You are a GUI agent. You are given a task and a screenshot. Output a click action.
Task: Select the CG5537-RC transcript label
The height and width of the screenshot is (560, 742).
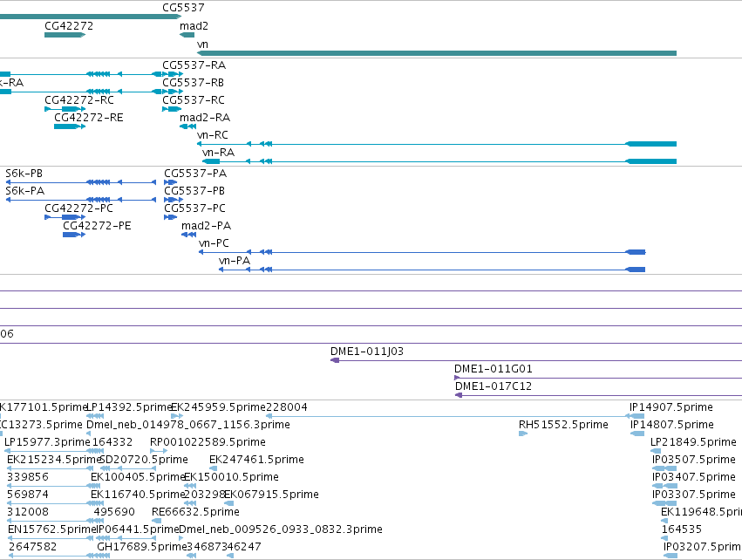[x=194, y=100]
